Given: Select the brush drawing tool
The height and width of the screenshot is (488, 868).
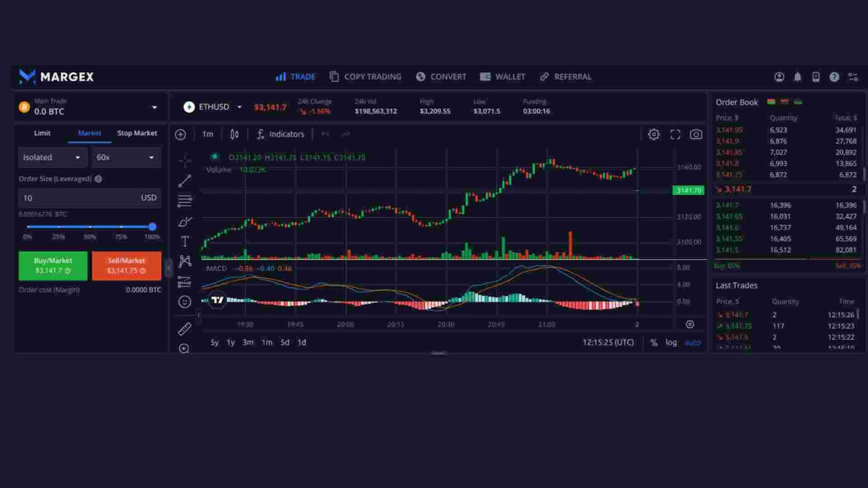Looking at the screenshot, I should (x=184, y=221).
